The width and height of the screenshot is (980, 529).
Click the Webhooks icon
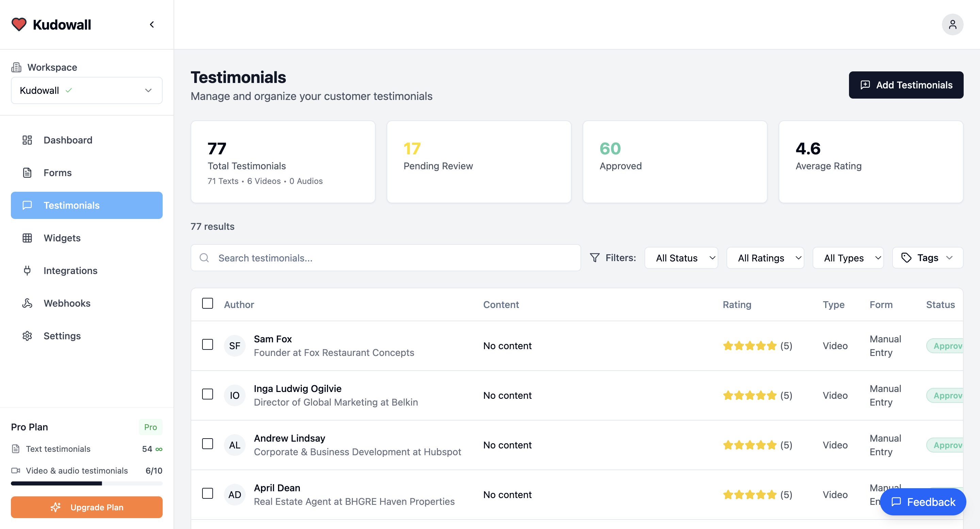(27, 303)
